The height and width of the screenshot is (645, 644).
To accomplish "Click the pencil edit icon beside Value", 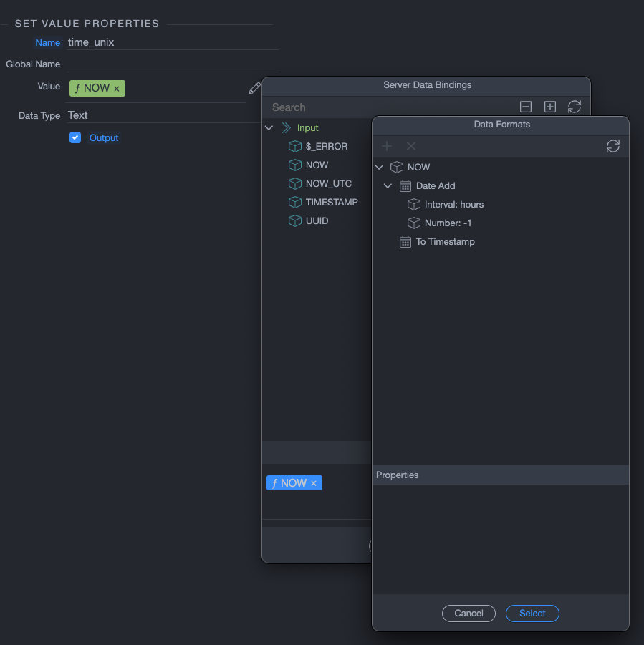I will tap(254, 89).
